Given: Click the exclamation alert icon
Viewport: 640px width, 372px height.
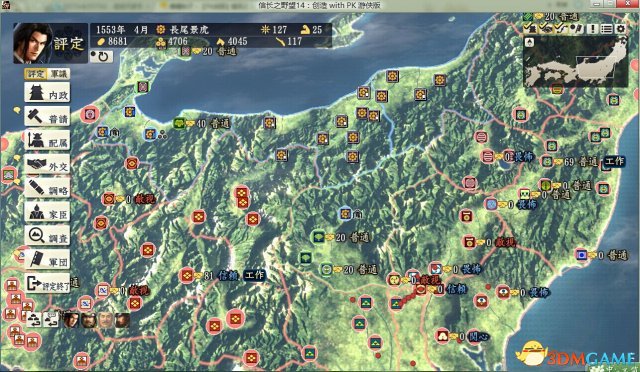Looking at the screenshot, I should (593, 29).
